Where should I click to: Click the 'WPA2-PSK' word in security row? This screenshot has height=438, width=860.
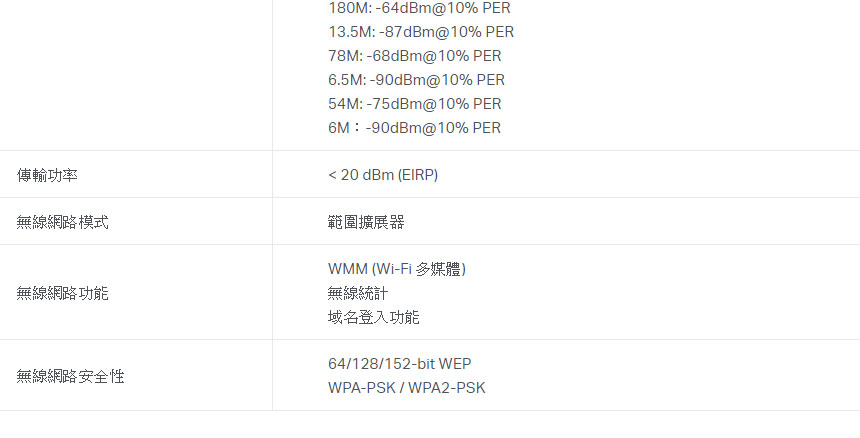click(446, 388)
